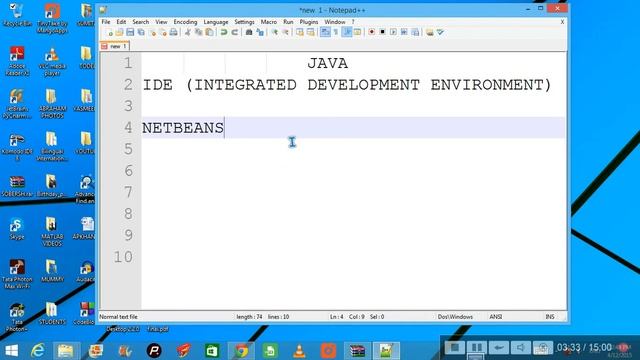Click in the empty line 6 of the editor
This screenshot has height=360, width=640.
353,171
